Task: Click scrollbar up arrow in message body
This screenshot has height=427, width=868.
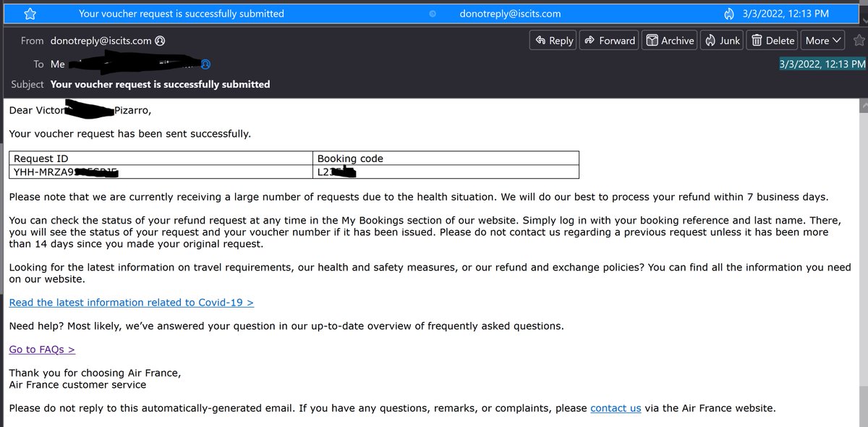Action: point(862,106)
